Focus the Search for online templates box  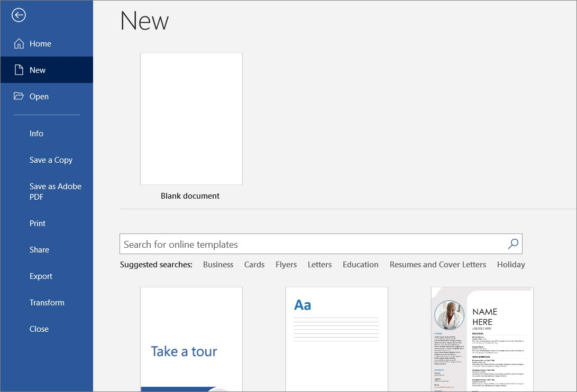point(320,244)
